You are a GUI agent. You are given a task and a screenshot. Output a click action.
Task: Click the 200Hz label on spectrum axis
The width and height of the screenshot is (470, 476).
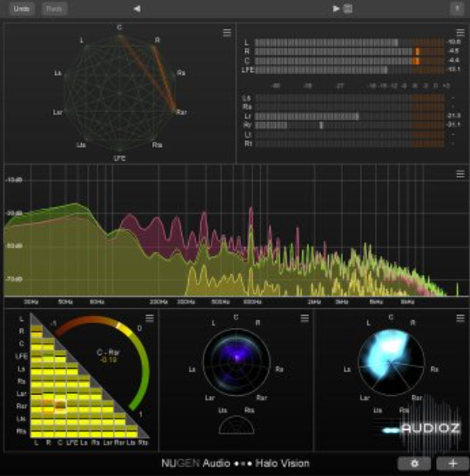point(158,302)
